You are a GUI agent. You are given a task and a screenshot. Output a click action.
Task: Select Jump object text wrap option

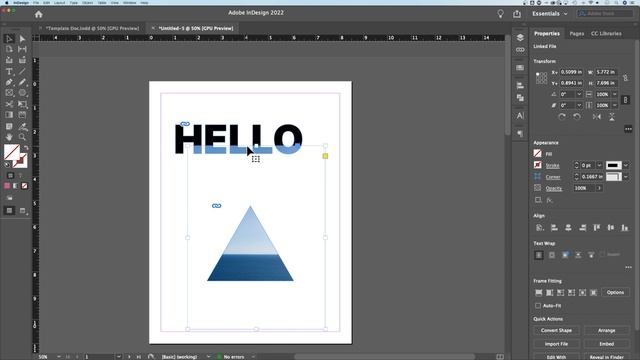click(578, 255)
